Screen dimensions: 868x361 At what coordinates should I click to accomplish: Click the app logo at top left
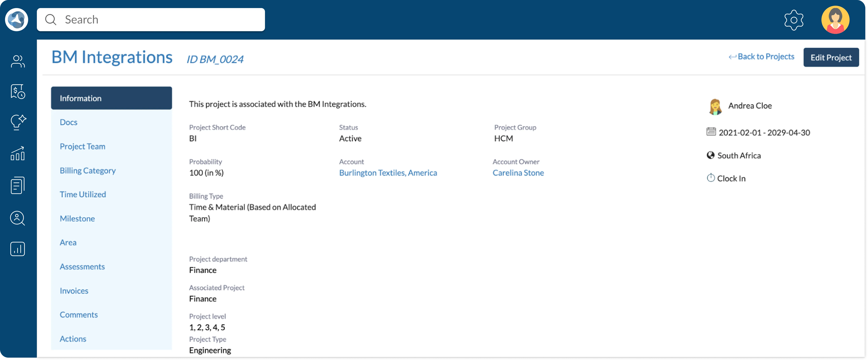(x=17, y=20)
